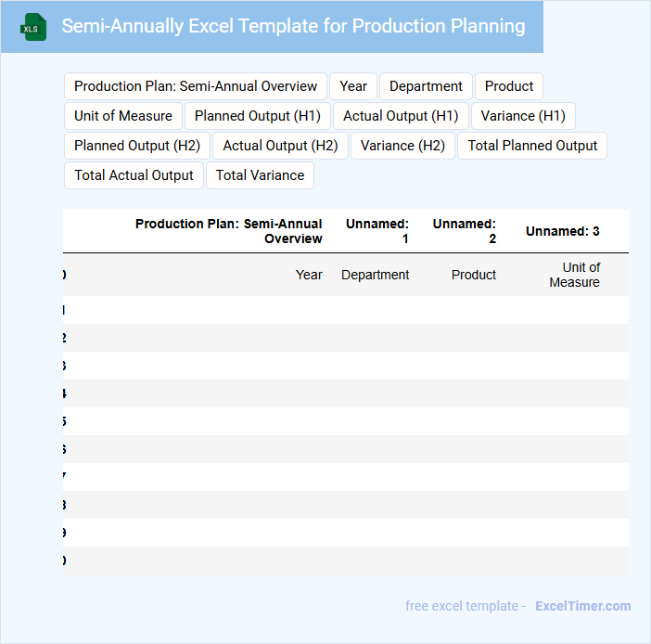Select the 'Actual Output (H1)' tag
The image size is (651, 644).
(x=401, y=116)
